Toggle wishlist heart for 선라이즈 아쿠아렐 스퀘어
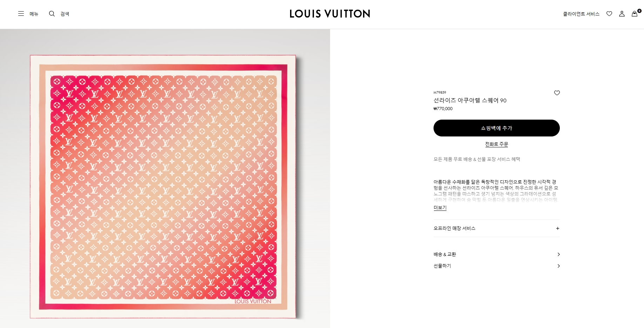 pos(557,93)
